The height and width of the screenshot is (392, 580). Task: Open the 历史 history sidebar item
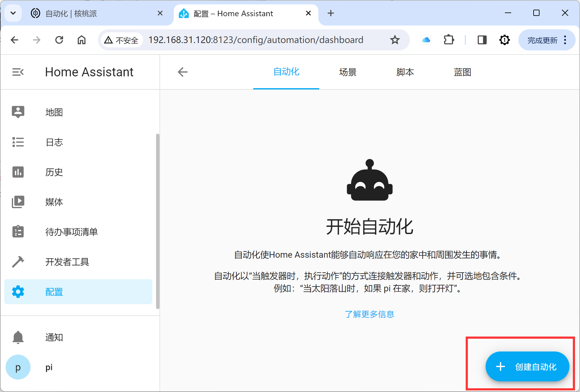pos(78,172)
